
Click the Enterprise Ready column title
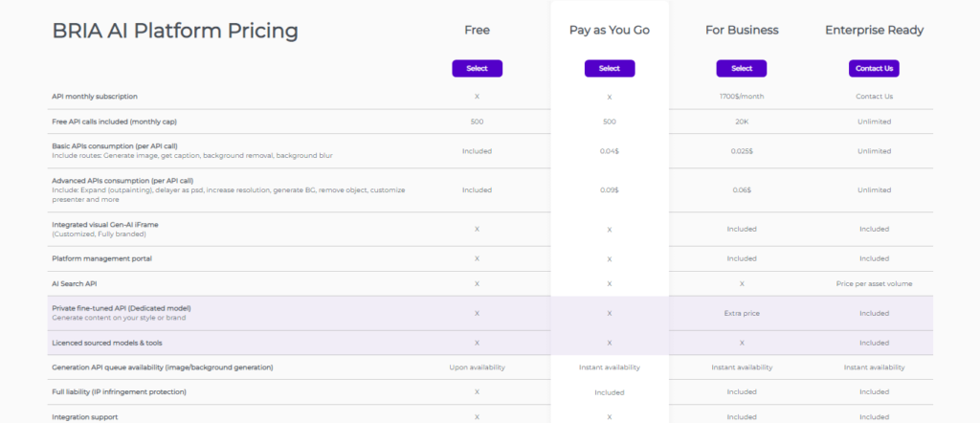tap(875, 30)
